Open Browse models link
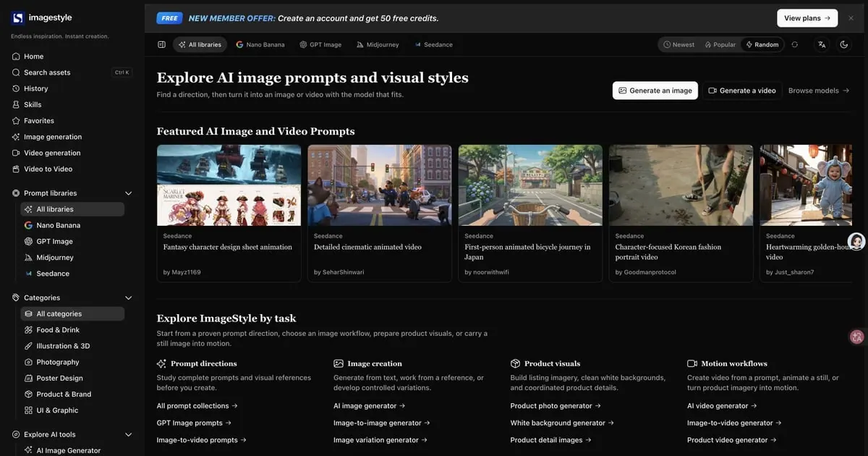 (819, 90)
